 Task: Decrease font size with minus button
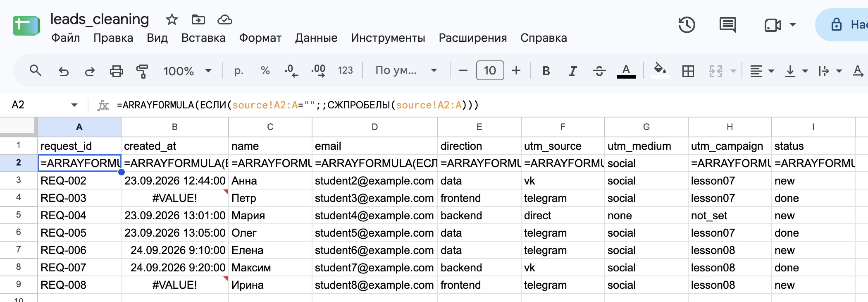point(463,71)
